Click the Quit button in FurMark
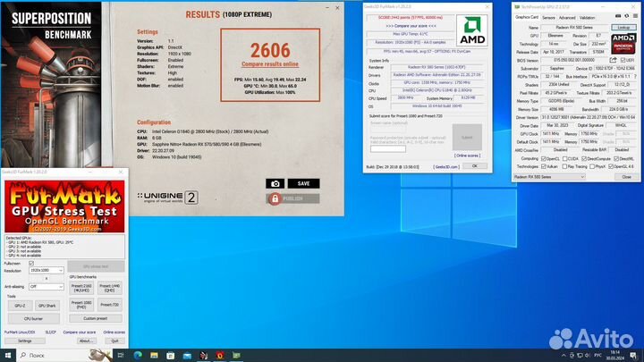The width and height of the screenshot is (644, 362). (114, 341)
